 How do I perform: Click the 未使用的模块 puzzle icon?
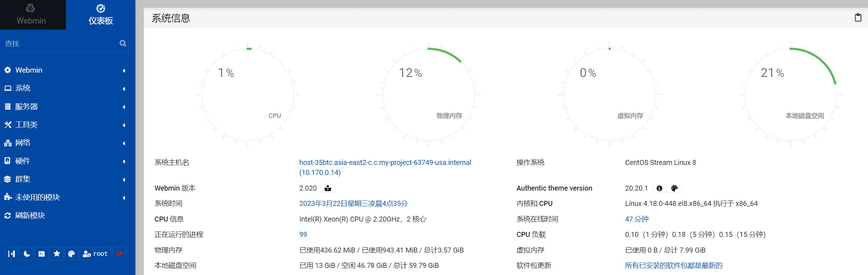pyautogui.click(x=7, y=197)
